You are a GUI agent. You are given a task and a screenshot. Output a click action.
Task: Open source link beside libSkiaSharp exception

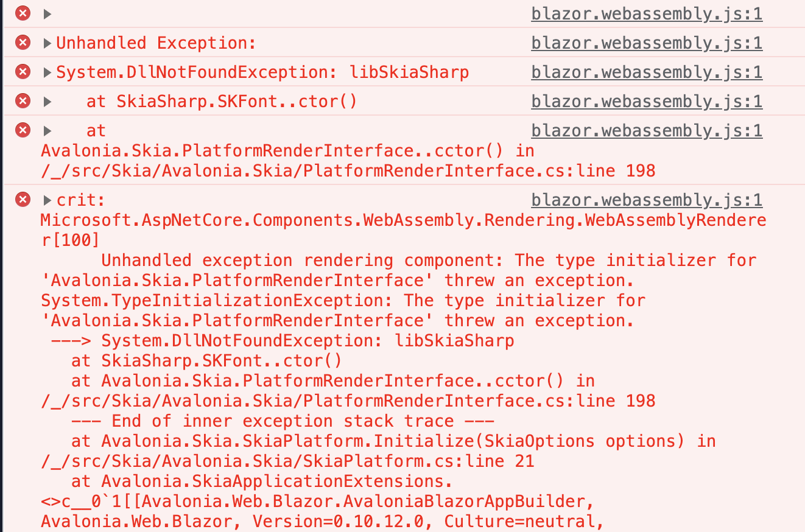click(647, 72)
